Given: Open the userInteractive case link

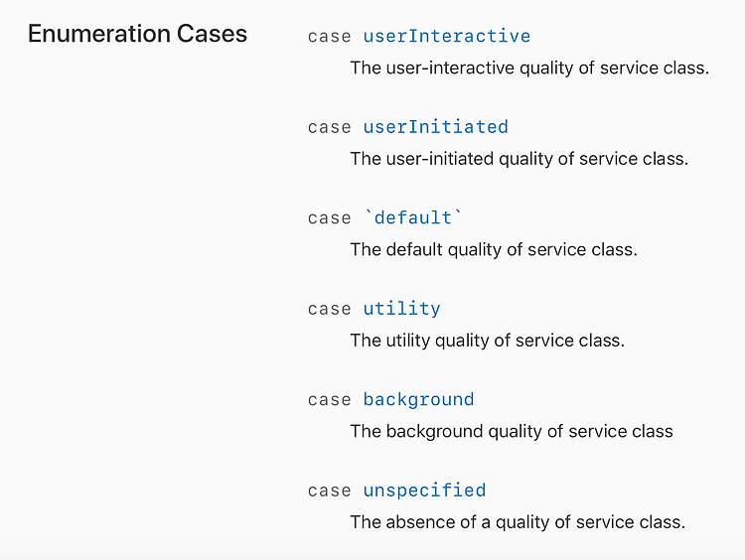Looking at the screenshot, I should [x=447, y=36].
